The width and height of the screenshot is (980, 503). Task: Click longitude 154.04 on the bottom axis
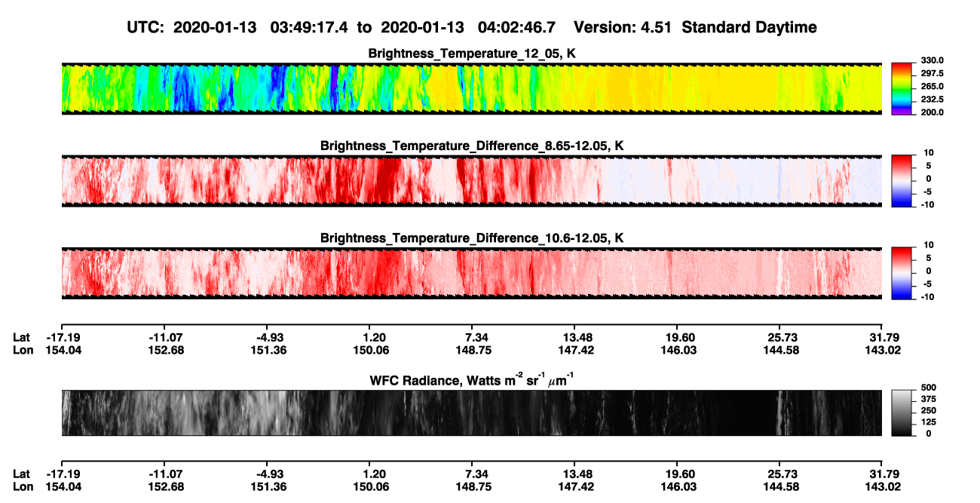tap(62, 486)
